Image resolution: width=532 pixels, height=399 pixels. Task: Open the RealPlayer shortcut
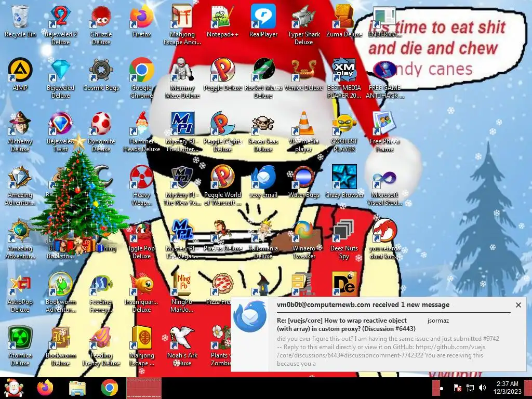point(263,21)
